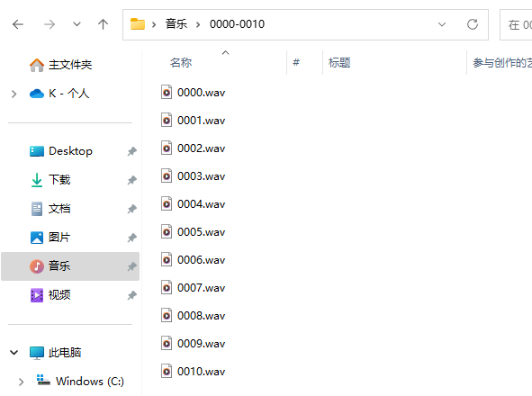Select 音乐 in the sidebar
The height and width of the screenshot is (396, 532).
click(70, 266)
